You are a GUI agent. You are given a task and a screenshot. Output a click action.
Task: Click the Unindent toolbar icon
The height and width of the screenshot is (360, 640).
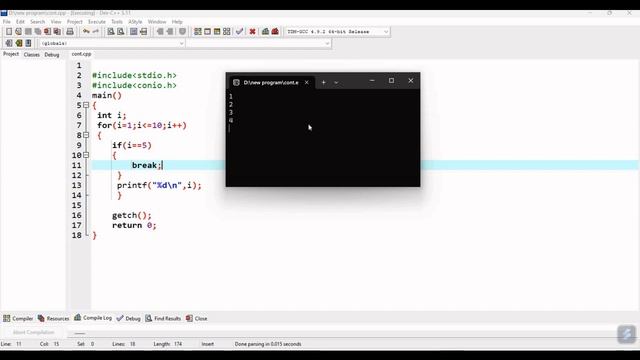coord(170,31)
